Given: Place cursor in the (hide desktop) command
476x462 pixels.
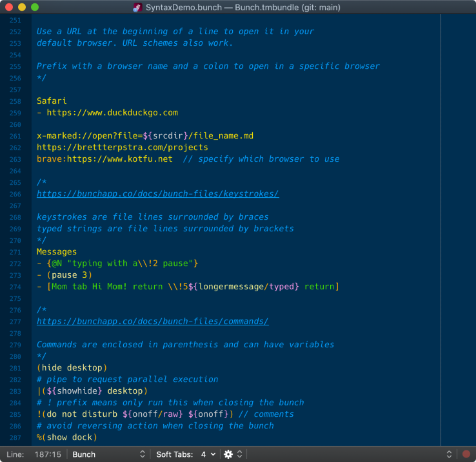Looking at the screenshot, I should click(x=72, y=368).
